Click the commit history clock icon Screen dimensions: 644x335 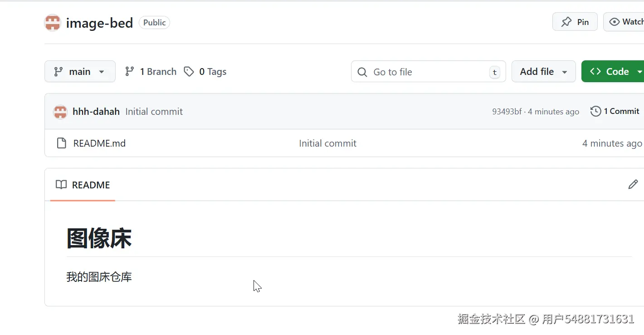pyautogui.click(x=595, y=111)
